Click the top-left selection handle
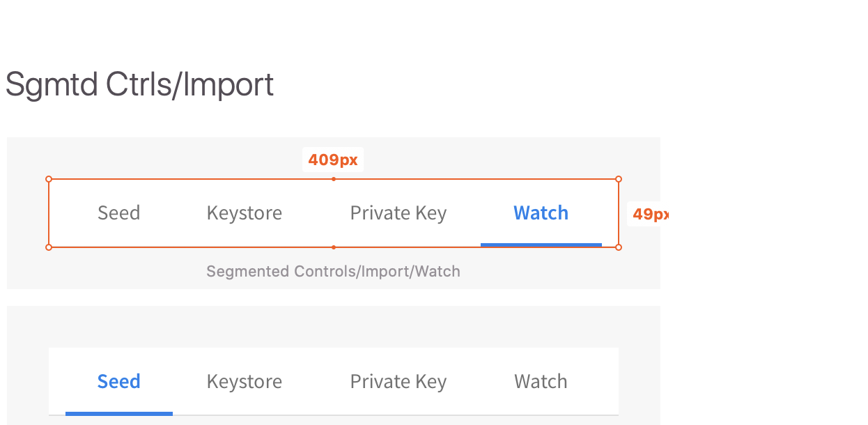This screenshot has height=425, width=868. 48,178
